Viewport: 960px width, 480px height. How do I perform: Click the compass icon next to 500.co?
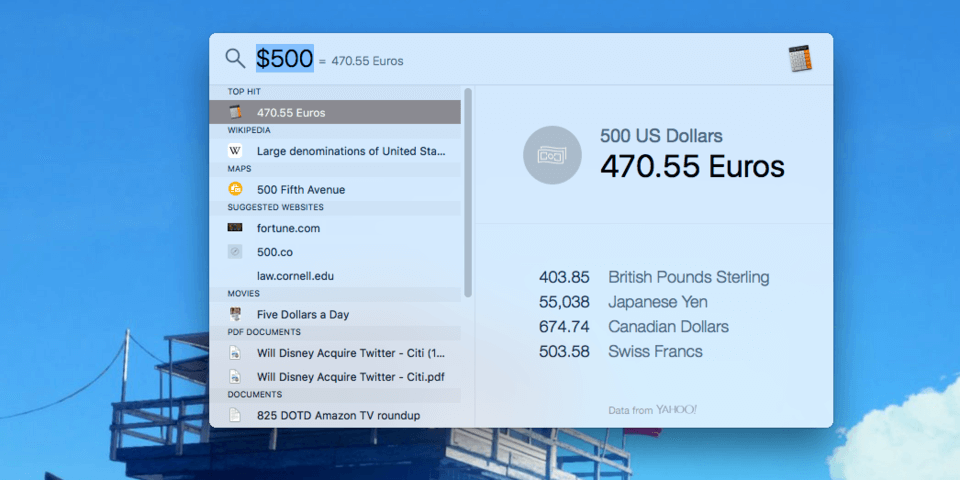tap(235, 252)
